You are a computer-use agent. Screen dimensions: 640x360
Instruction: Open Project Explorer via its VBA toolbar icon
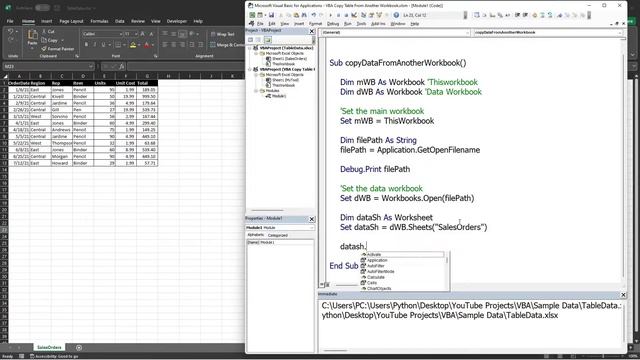coord(363,15)
